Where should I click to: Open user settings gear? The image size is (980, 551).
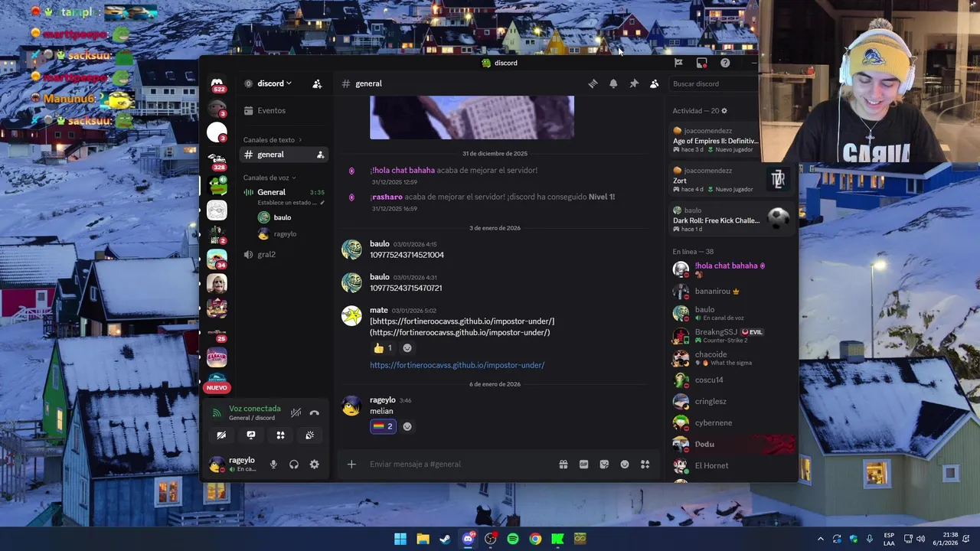point(314,465)
